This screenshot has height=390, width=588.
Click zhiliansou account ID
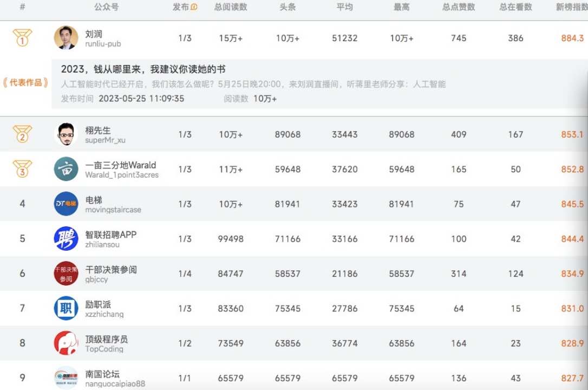coord(102,244)
